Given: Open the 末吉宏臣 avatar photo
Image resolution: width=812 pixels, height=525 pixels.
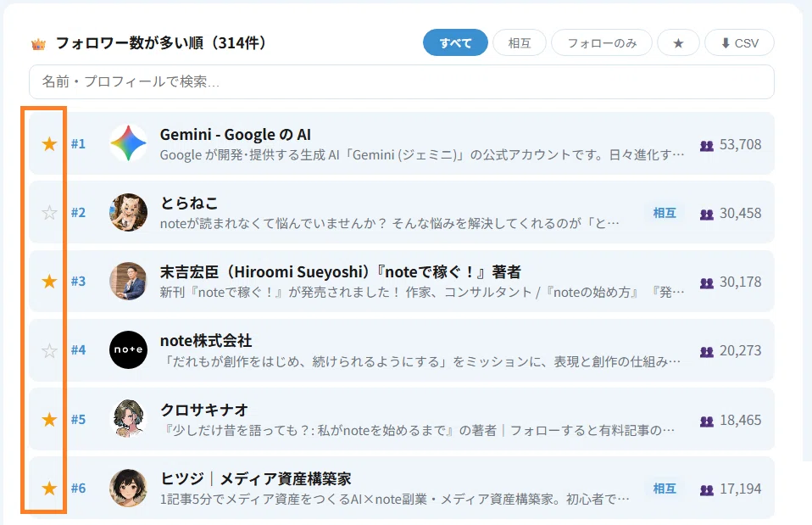Looking at the screenshot, I should pos(129,281).
